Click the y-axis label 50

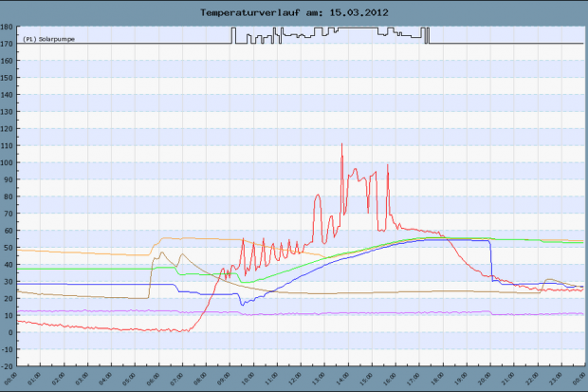(9, 248)
